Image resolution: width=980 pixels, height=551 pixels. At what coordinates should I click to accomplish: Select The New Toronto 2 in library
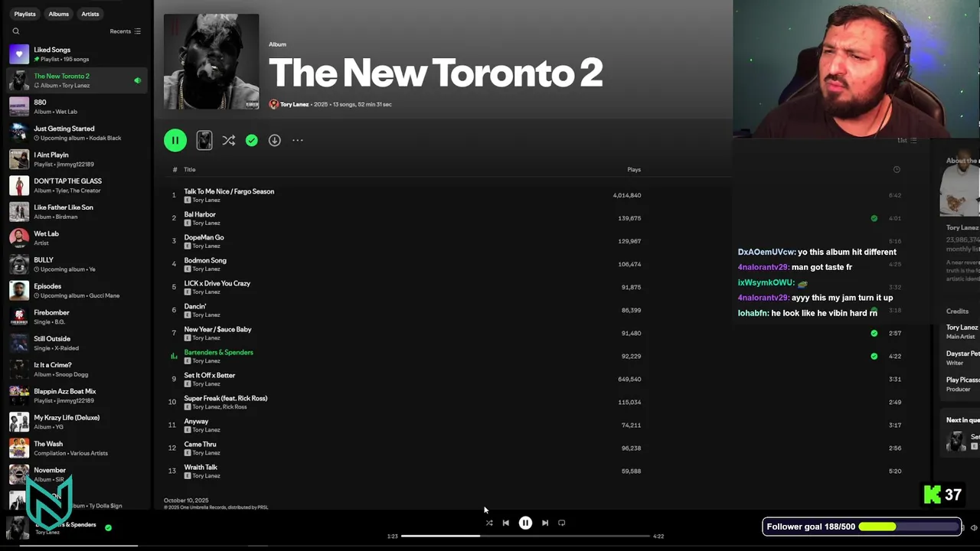[77, 80]
